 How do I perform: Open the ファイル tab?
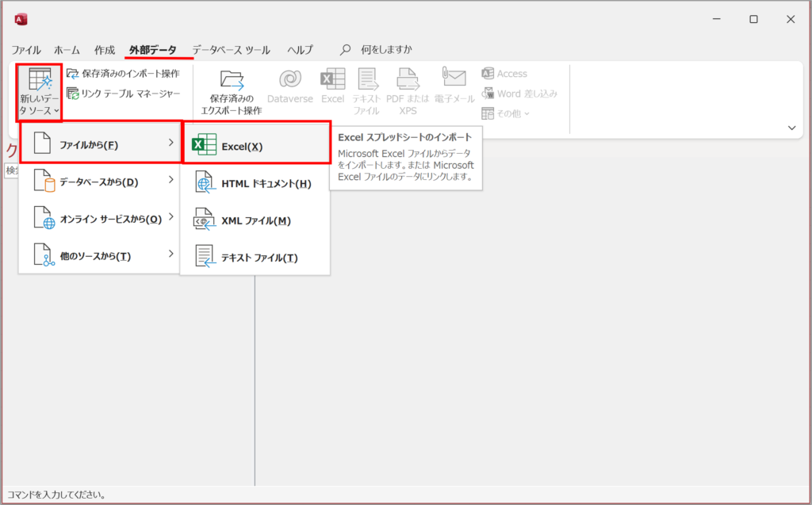pos(26,50)
